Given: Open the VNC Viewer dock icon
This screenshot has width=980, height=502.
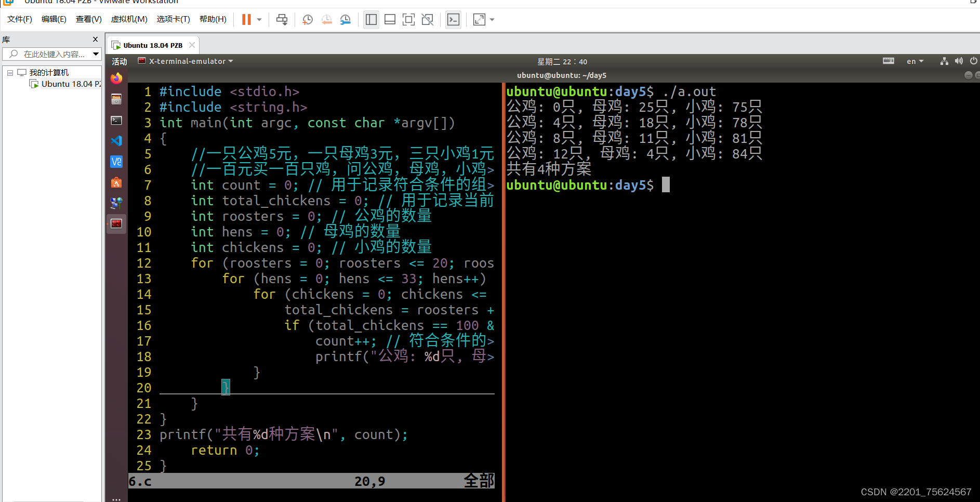Looking at the screenshot, I should coord(116,162).
